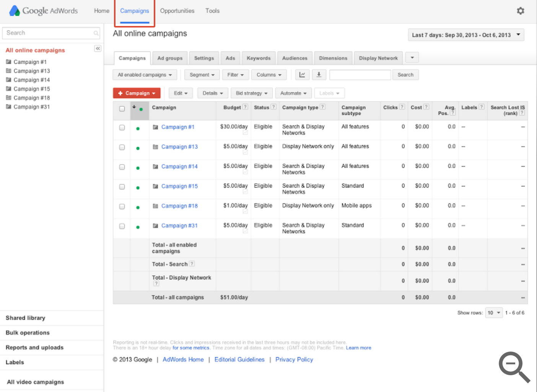Screen dimensions: 537x392
Task: Open the Segment dropdown
Action: tap(202, 75)
